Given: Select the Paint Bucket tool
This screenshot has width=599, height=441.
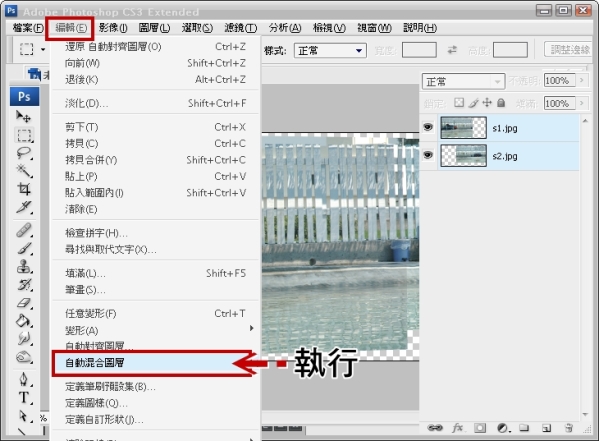Looking at the screenshot, I should coord(24,321).
